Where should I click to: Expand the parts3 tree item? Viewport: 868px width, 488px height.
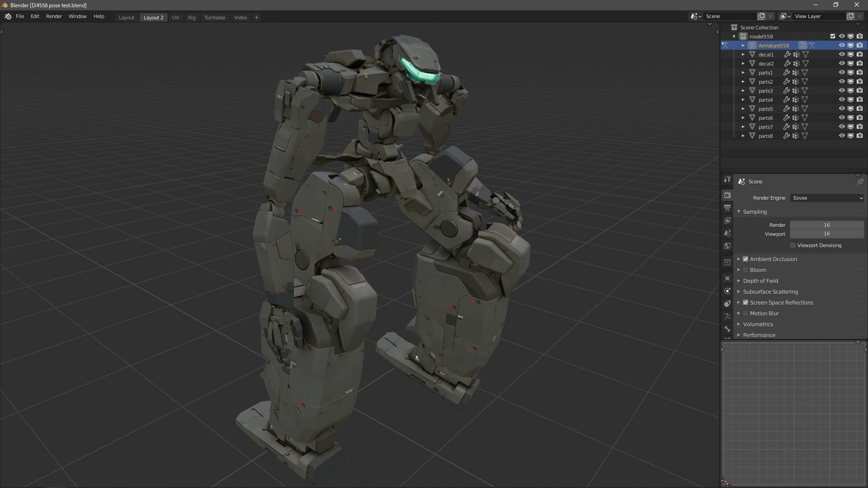743,91
